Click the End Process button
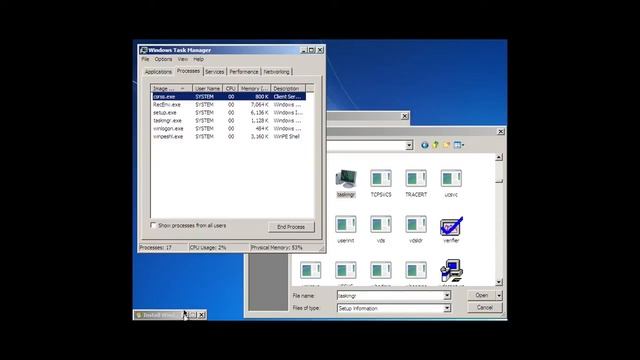 [x=291, y=227]
